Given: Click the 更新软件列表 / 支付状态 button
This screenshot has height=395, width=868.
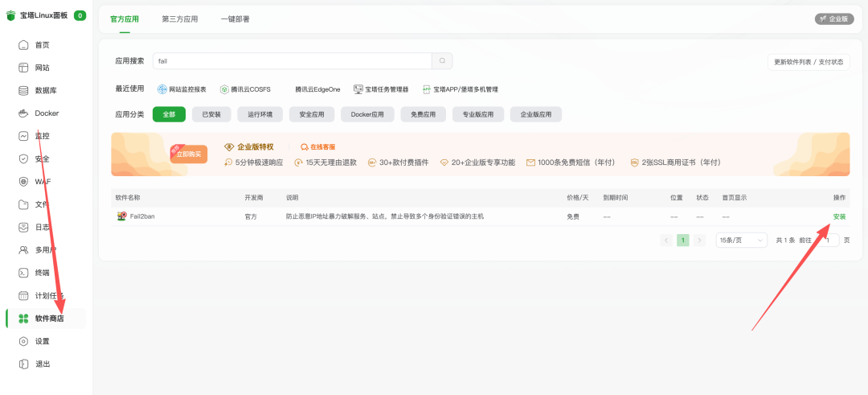Looking at the screenshot, I should click(x=809, y=62).
